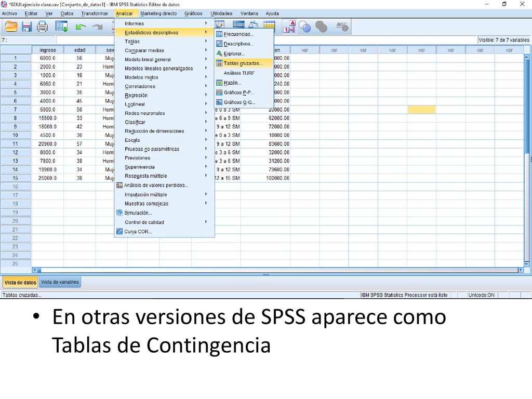Viewport: 532px width, 399px height.
Task: Expand the Escala submenu arrow
Action: click(x=206, y=140)
